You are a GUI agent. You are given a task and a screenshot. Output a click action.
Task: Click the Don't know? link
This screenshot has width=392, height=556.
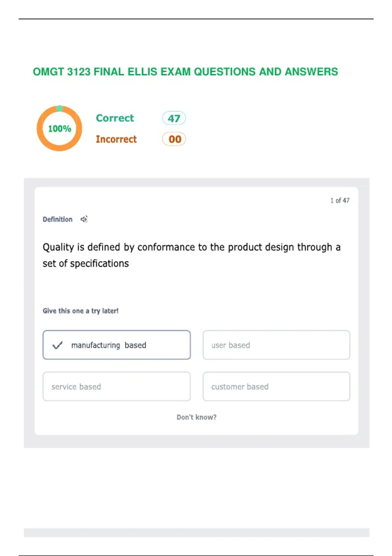click(x=197, y=417)
